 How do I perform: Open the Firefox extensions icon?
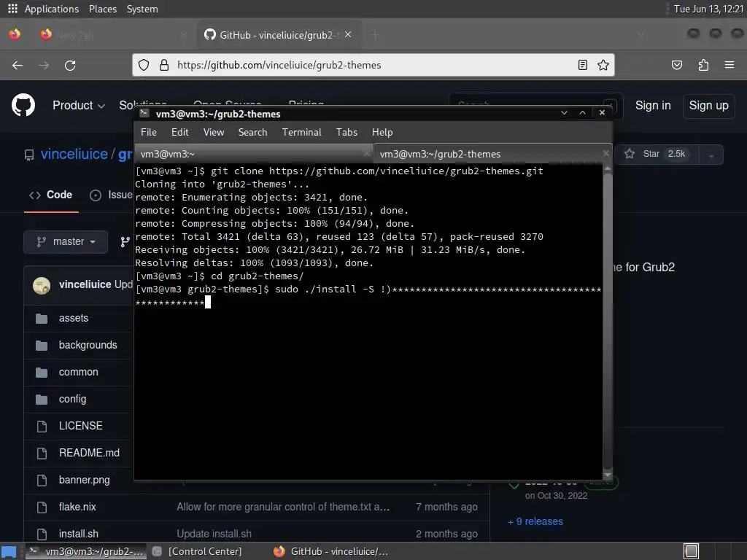[704, 65]
